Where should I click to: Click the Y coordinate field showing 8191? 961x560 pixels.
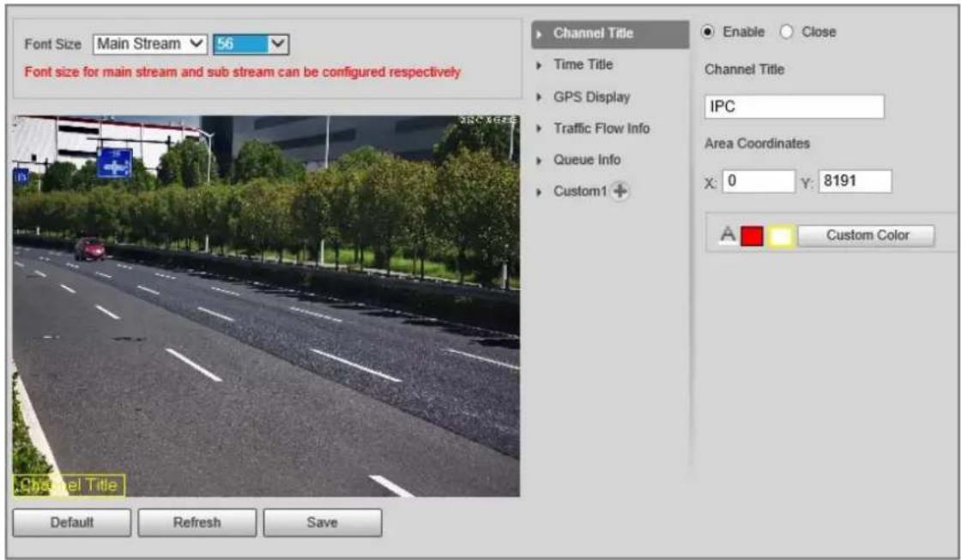click(x=855, y=181)
